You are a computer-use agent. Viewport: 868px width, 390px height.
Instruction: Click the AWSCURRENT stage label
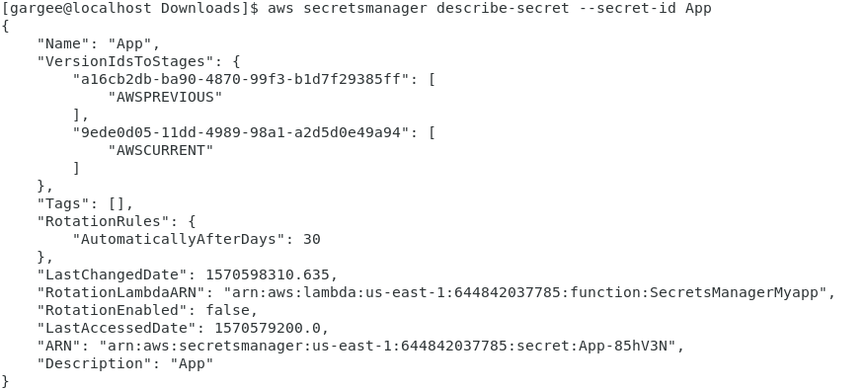[x=161, y=150]
